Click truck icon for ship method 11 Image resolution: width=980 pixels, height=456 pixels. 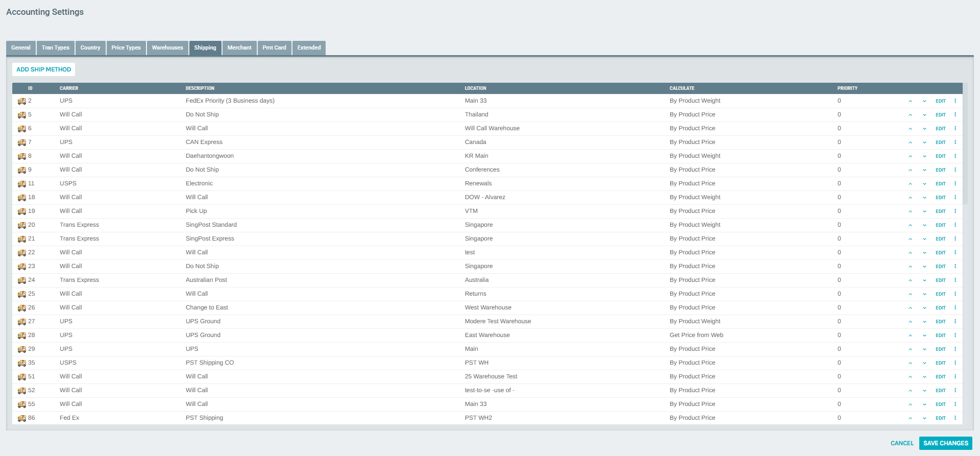pos(22,184)
